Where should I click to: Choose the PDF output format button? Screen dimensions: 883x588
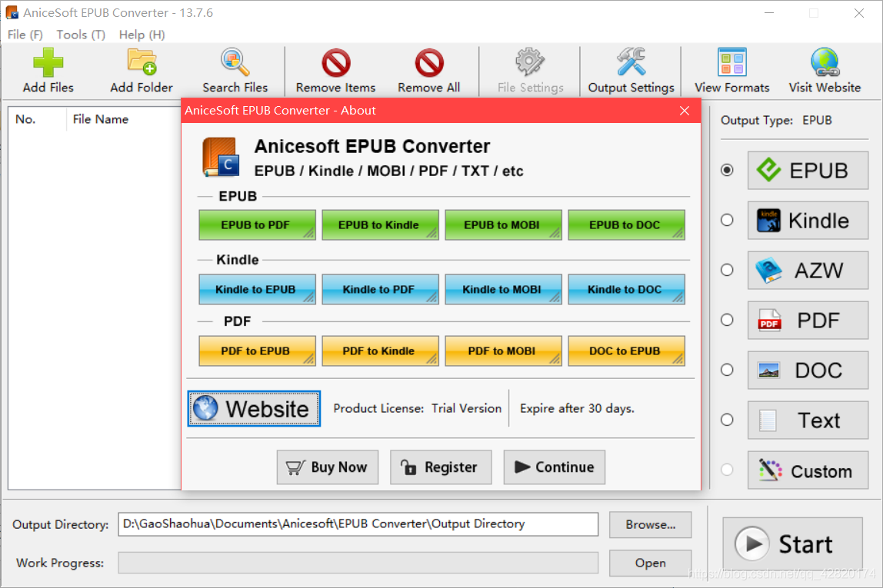pyautogui.click(x=808, y=321)
